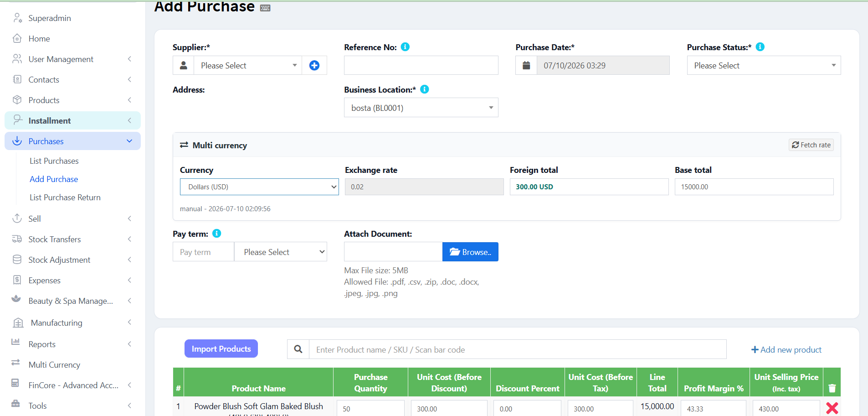The image size is (868, 416).
Task: Click the Browse button for document
Action: pos(470,252)
